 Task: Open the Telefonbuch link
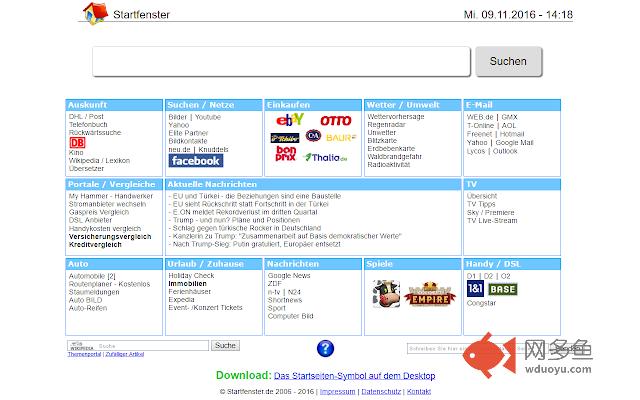click(88, 124)
